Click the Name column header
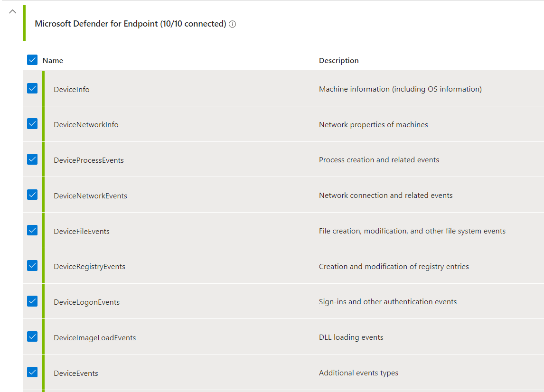The width and height of the screenshot is (544, 392). [53, 61]
